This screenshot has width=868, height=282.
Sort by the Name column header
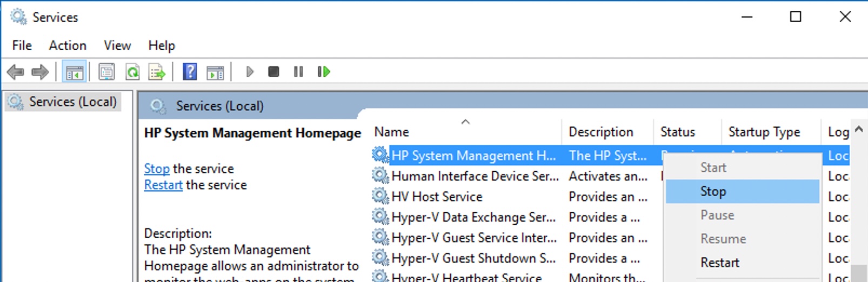point(466,132)
